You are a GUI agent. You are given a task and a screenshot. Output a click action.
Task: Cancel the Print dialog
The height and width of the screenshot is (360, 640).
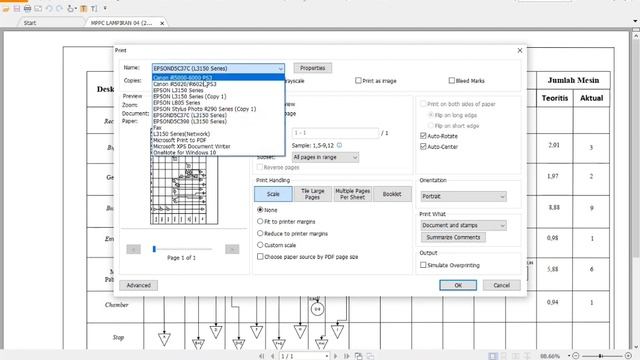click(x=502, y=285)
